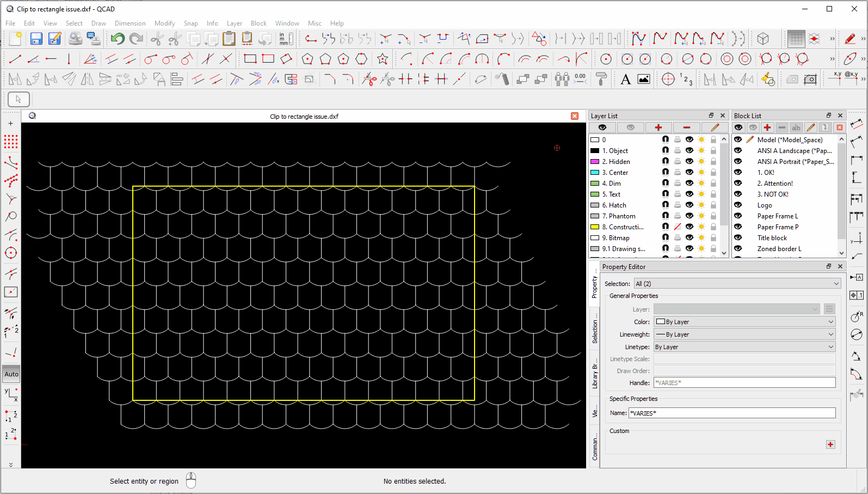The image size is (868, 494).
Task: Click the Save file icon
Action: pos(36,39)
